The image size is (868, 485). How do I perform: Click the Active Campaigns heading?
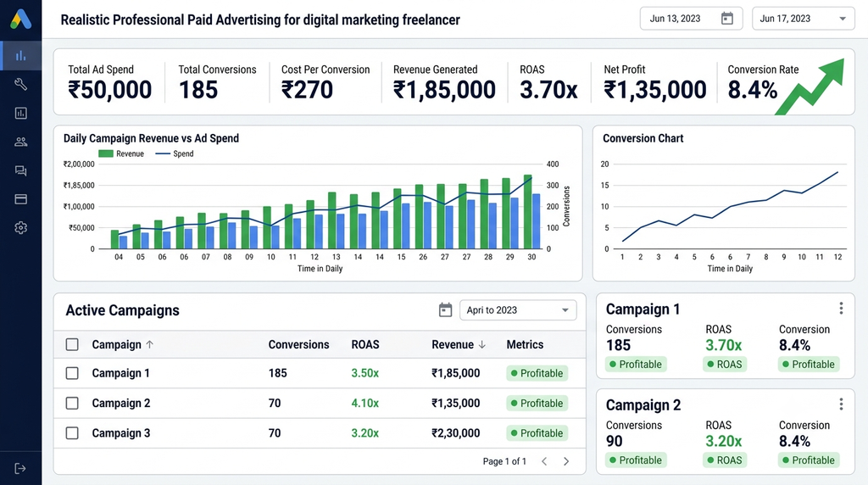point(122,310)
